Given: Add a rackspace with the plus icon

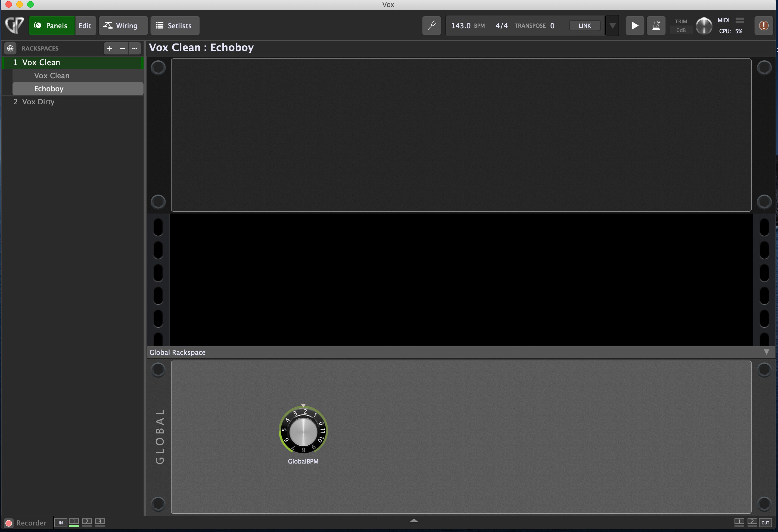Looking at the screenshot, I should pos(110,48).
